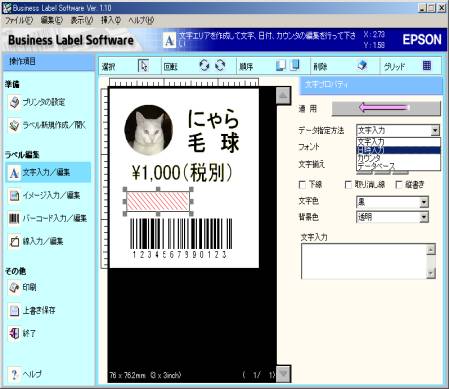Enable the 縦書き vertical writing checkbox
449x389 pixels.
coord(399,185)
